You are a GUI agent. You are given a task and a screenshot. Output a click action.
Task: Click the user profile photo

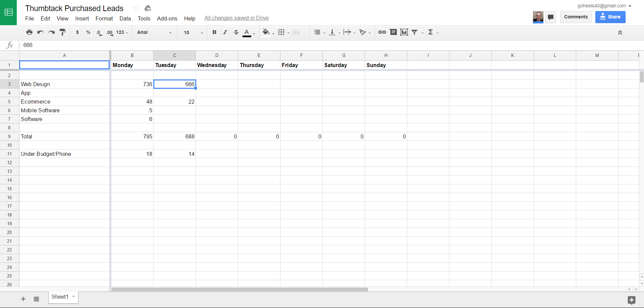coord(538,17)
